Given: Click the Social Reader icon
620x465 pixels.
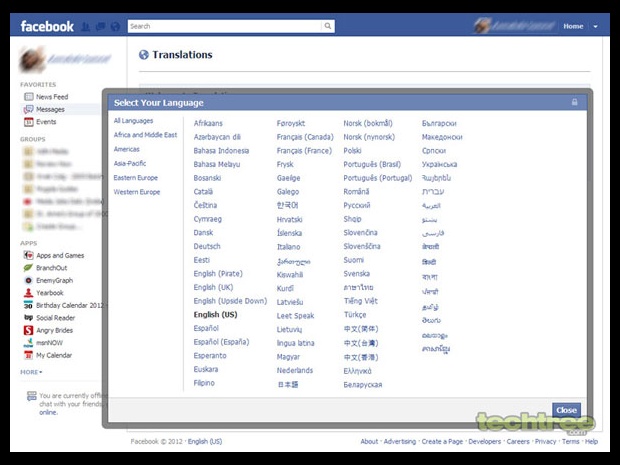Looking at the screenshot, I should click(28, 318).
